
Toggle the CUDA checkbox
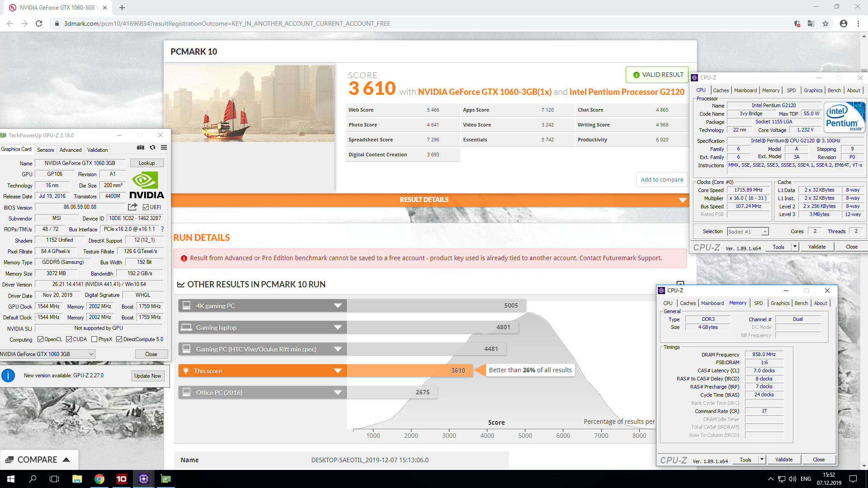tap(69, 339)
